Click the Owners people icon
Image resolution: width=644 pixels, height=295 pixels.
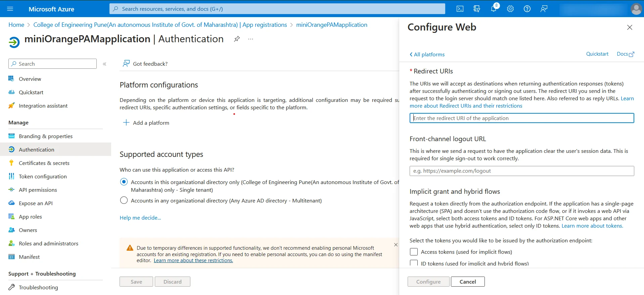11,230
